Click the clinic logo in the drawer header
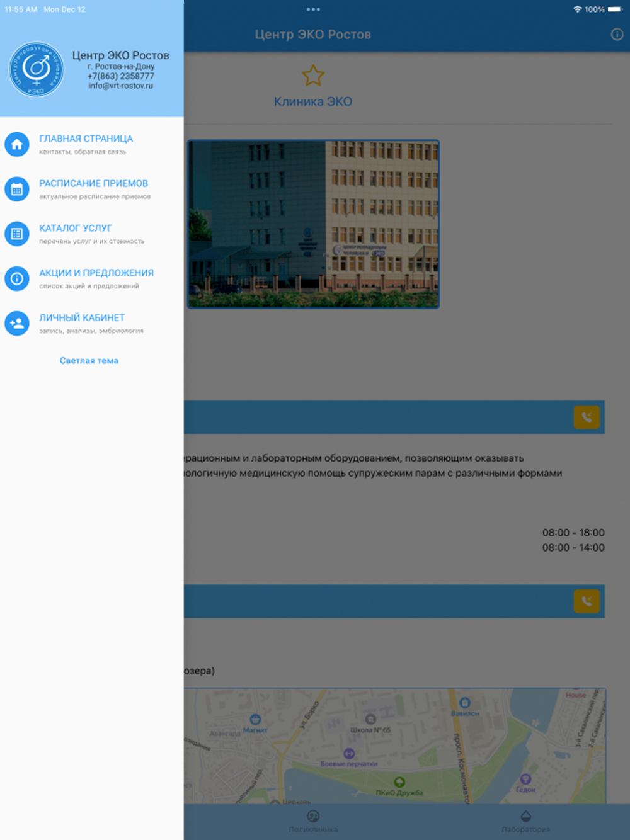This screenshot has height=840, width=630. [x=36, y=69]
